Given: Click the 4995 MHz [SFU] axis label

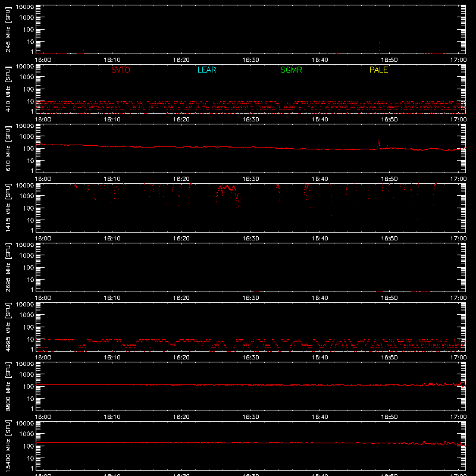Looking at the screenshot, I should (x=8, y=327).
